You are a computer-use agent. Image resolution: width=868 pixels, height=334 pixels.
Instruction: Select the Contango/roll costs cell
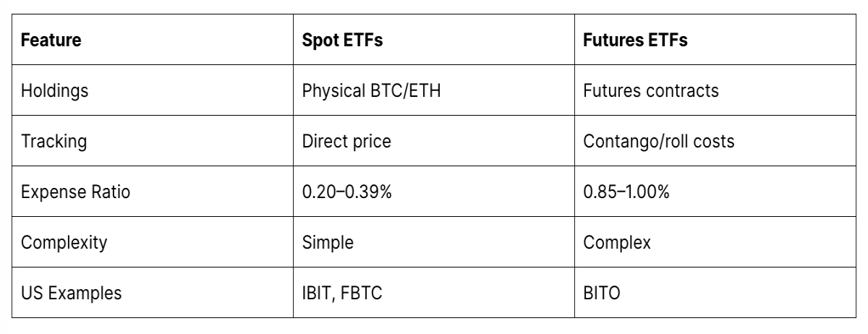(715, 141)
